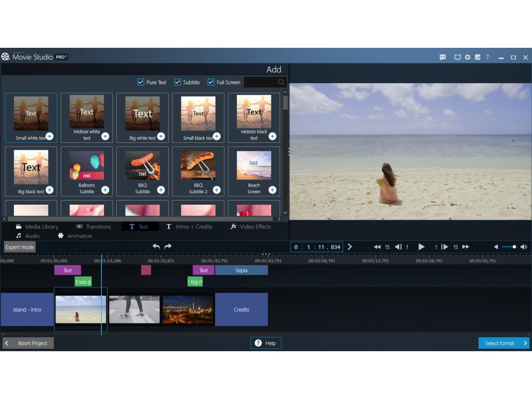Click the arrow on Select format button
The height and width of the screenshot is (399, 532).
(525, 343)
